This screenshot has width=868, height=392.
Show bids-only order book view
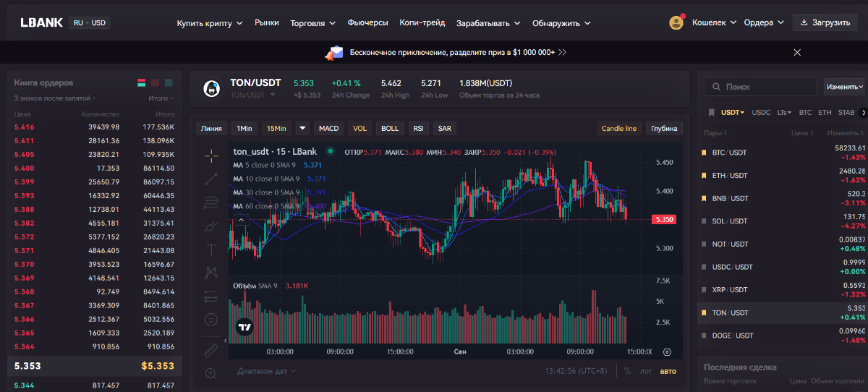(x=169, y=82)
